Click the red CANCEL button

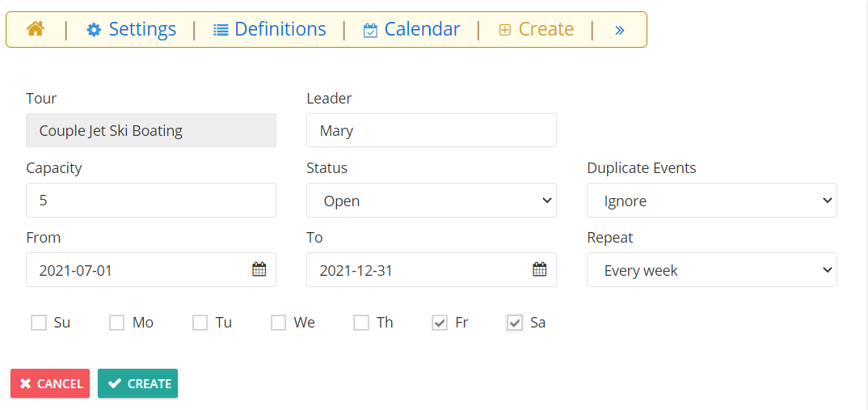point(50,383)
